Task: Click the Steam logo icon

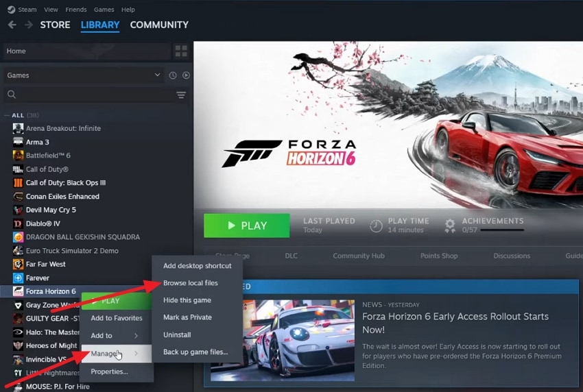Action: [11, 10]
